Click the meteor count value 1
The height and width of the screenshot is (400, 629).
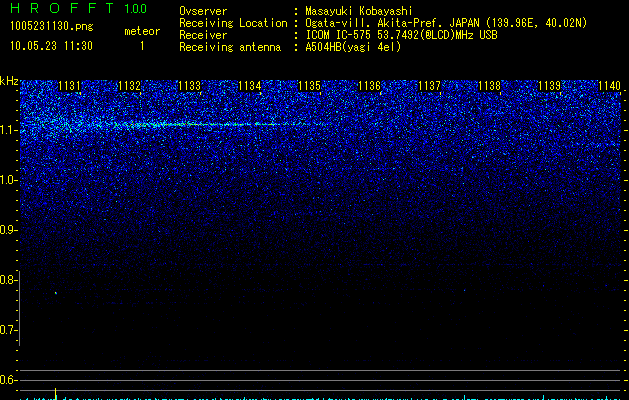click(x=142, y=46)
